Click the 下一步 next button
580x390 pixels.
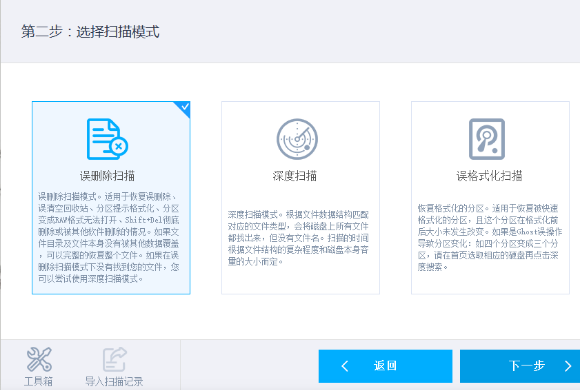coord(520,366)
